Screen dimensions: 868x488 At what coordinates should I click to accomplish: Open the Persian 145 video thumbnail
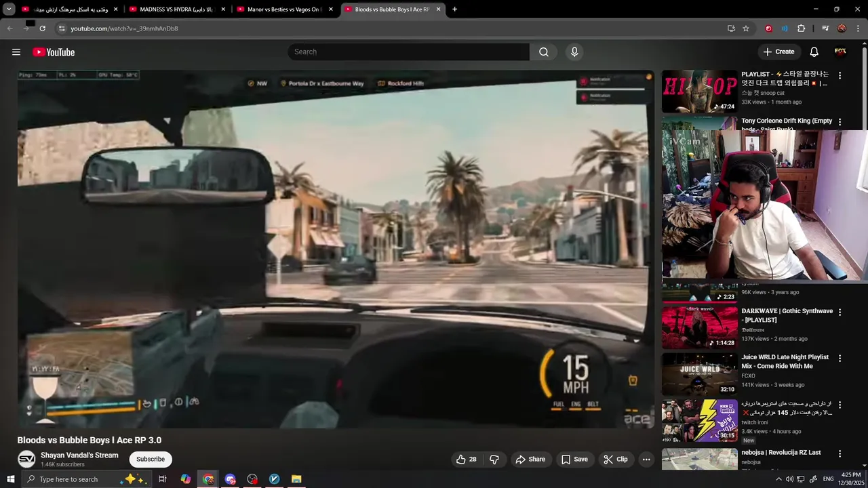coord(699,421)
